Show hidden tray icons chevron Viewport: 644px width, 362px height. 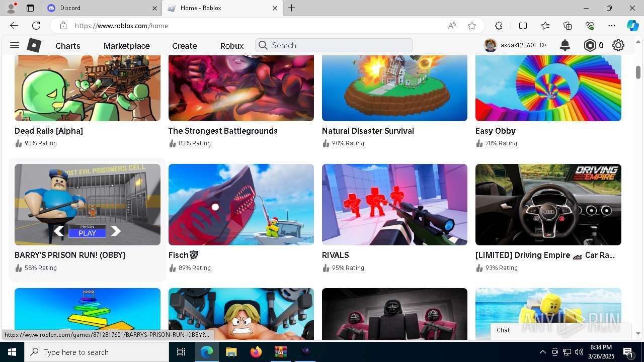[542, 352]
